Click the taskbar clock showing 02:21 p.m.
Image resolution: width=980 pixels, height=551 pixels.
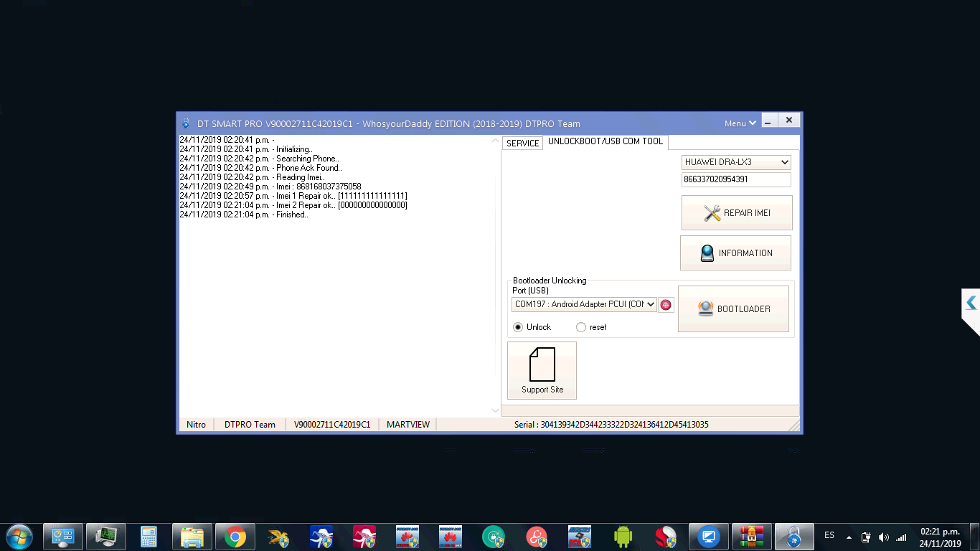coord(940,537)
